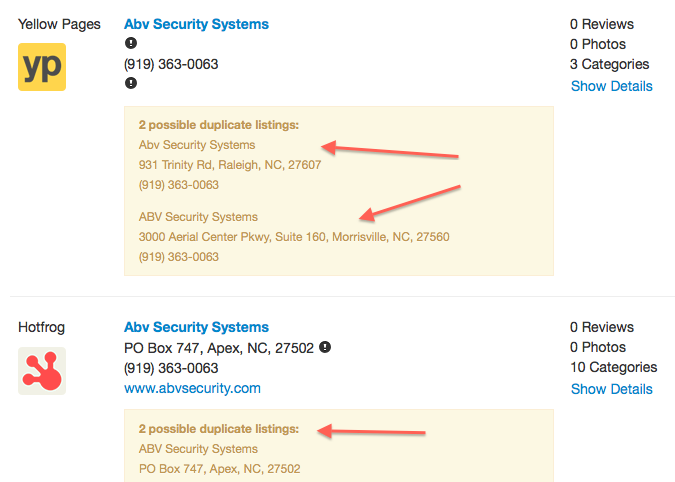Click the 3000 Aerial Center Pkwy duplicate address
675x482 pixels.
294,237
